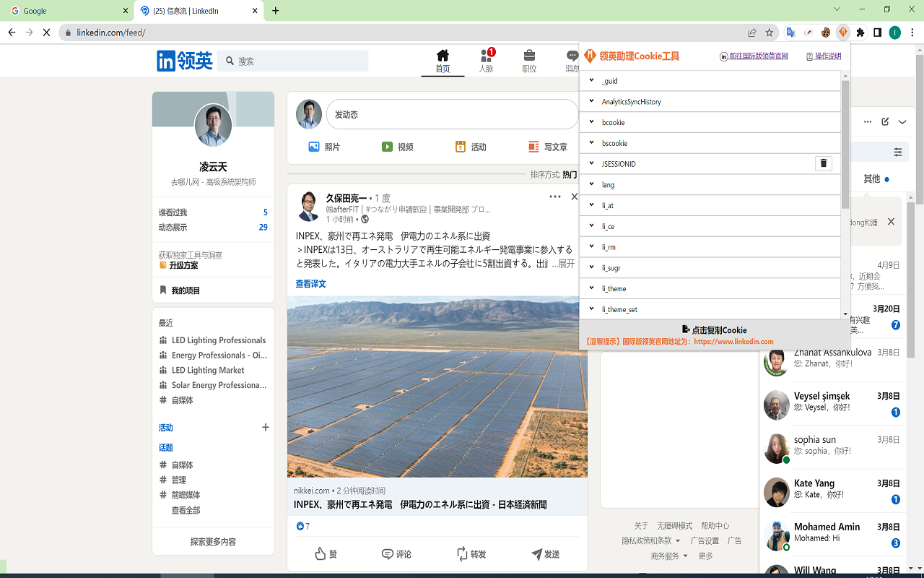924x578 pixels.
Task: Delete JSESSIONID cookie with trash icon
Action: point(823,163)
